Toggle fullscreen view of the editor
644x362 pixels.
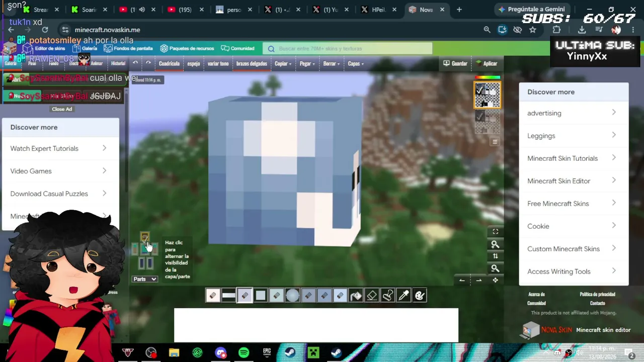tap(495, 232)
